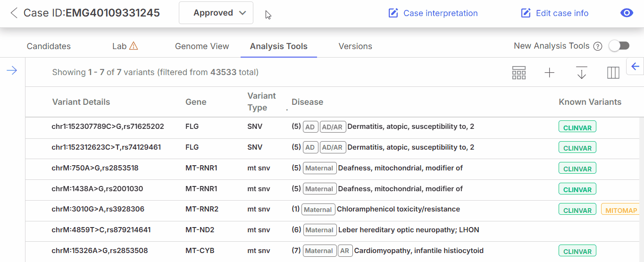Open the Approved status dropdown
The width and height of the screenshot is (644, 262).
pos(216,13)
